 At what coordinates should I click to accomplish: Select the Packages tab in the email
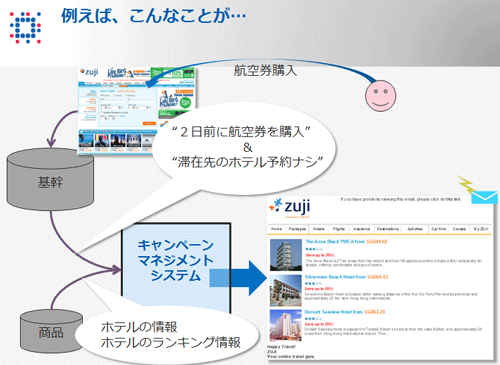tap(297, 229)
